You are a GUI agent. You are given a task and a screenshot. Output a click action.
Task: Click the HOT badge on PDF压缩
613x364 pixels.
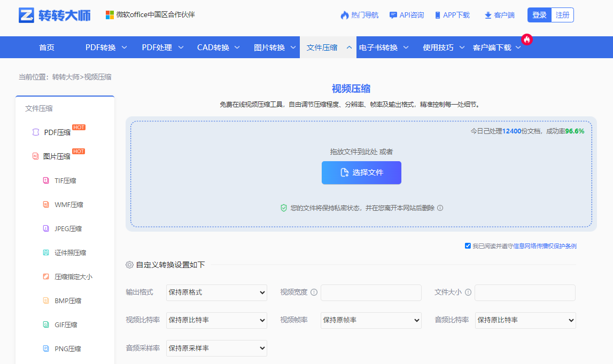point(79,128)
